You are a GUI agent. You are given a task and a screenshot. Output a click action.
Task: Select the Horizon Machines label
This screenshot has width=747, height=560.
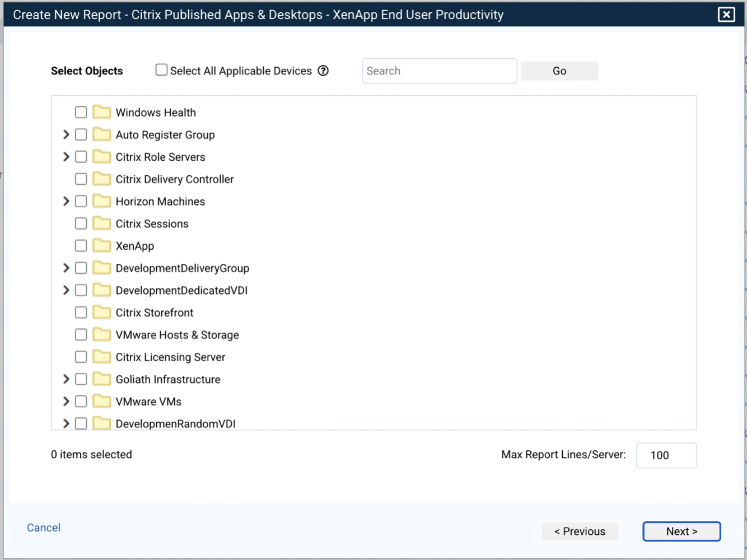pos(161,202)
